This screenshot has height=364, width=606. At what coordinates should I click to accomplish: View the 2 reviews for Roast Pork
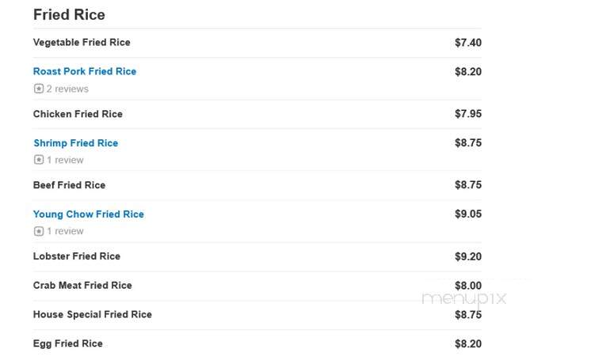coord(67,89)
